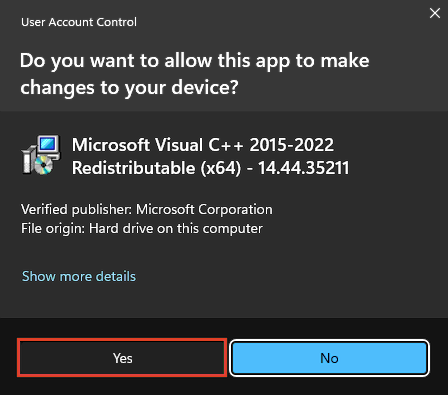
Task: Click the Verified publisher: Microsoft Corporation text
Action: (147, 209)
